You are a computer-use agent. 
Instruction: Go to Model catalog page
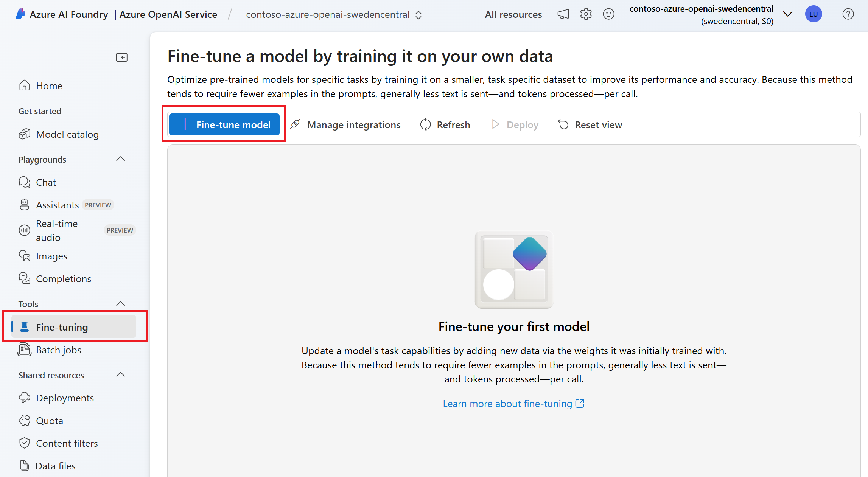(67, 134)
